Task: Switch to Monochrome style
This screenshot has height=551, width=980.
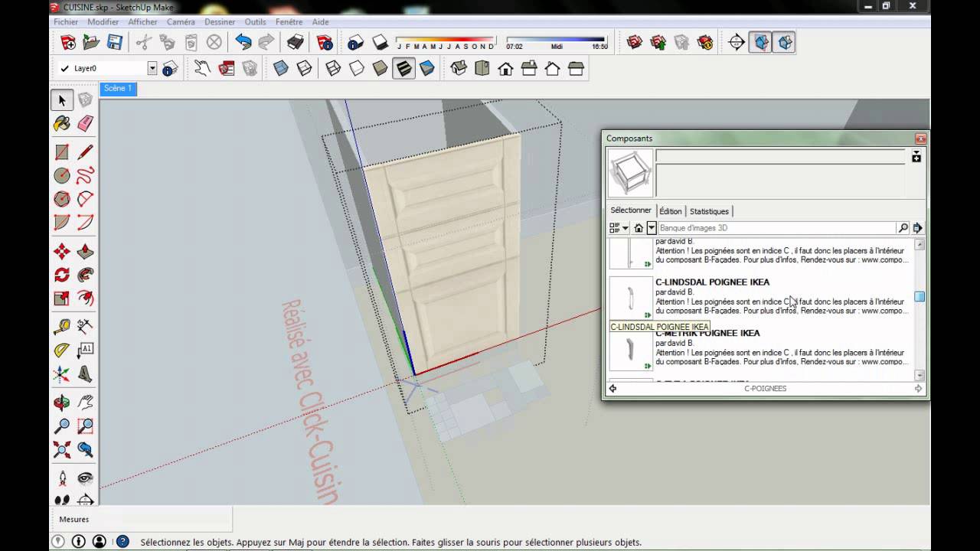Action: point(427,68)
